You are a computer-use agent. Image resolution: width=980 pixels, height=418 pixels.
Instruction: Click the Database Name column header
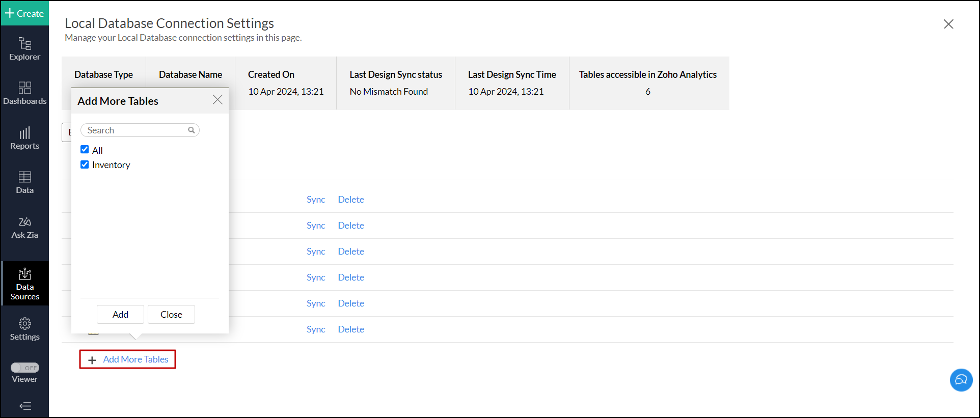190,74
